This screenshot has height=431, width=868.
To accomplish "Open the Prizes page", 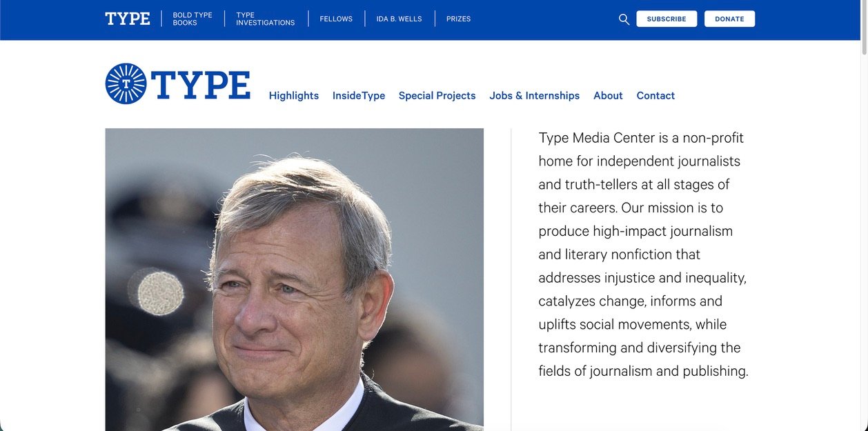I will point(458,19).
